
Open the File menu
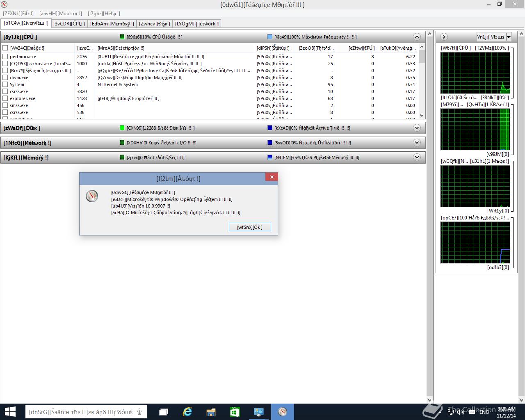pyautogui.click(x=18, y=14)
